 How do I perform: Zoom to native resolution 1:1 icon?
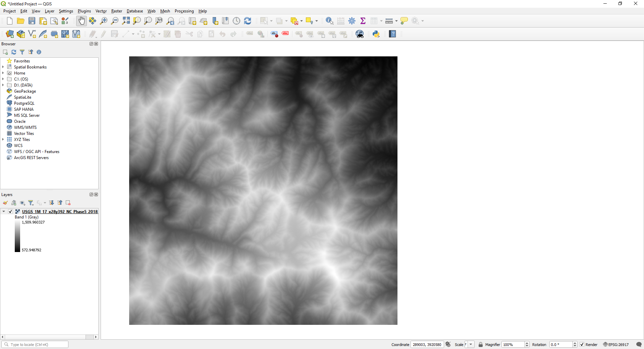pos(159,21)
